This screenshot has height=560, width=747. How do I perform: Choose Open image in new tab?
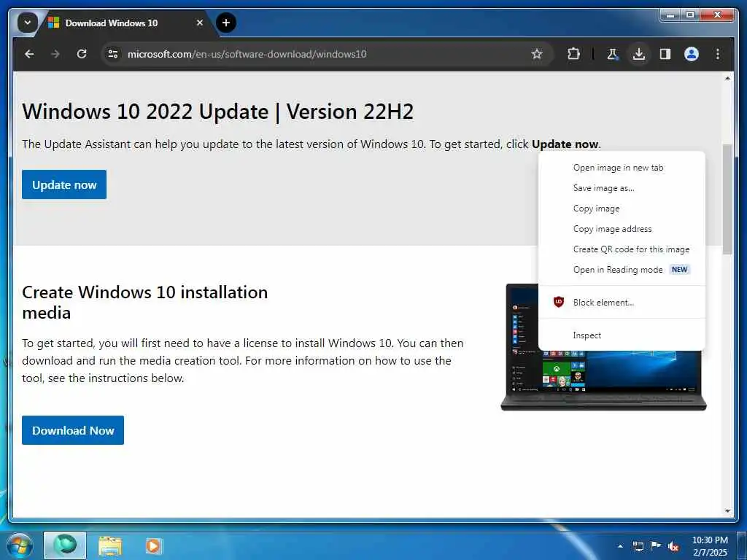point(622,168)
